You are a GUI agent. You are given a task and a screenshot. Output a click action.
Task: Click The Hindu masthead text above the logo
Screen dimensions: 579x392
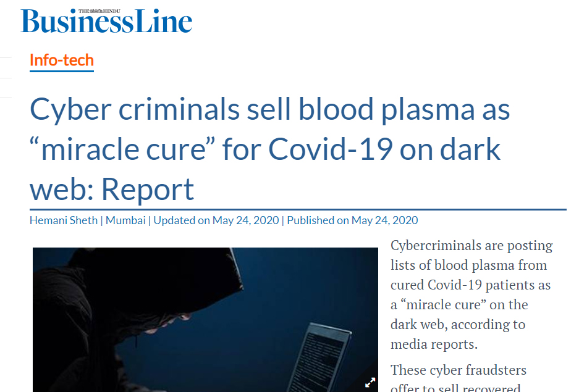tap(99, 11)
